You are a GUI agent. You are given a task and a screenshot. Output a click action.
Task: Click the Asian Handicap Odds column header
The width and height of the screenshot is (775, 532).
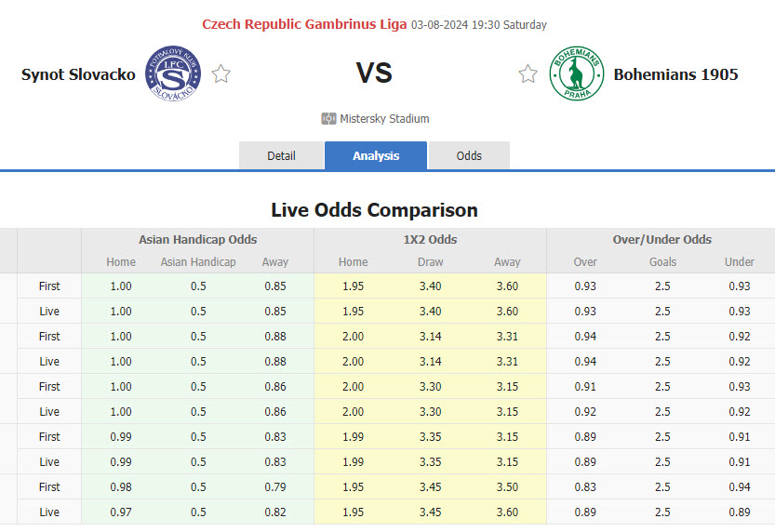[x=197, y=239]
